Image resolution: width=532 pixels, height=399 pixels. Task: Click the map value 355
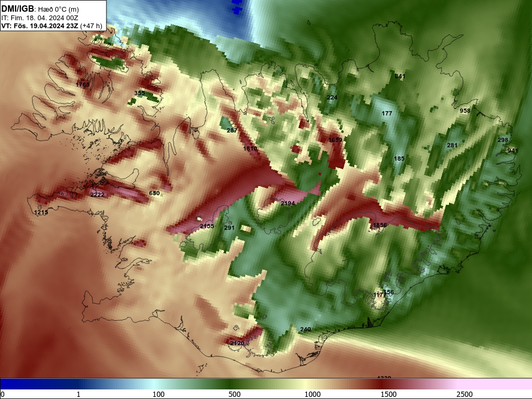(139, 93)
